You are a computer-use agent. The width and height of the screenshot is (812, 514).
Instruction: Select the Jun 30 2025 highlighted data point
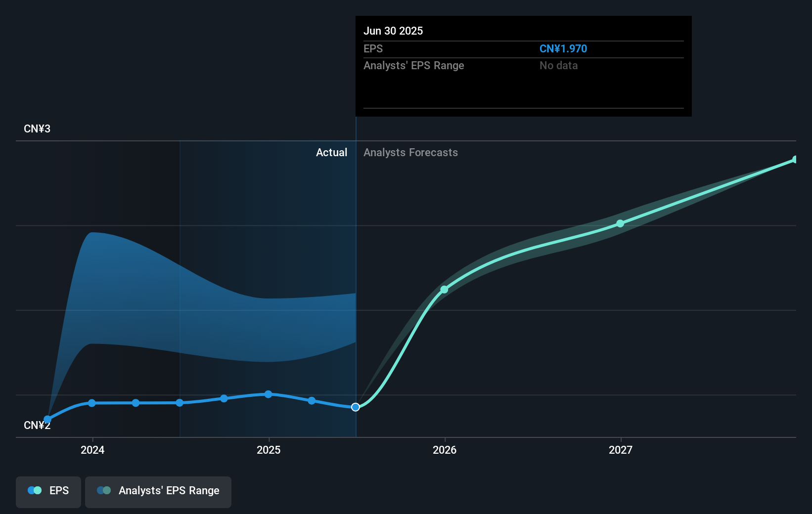(356, 407)
